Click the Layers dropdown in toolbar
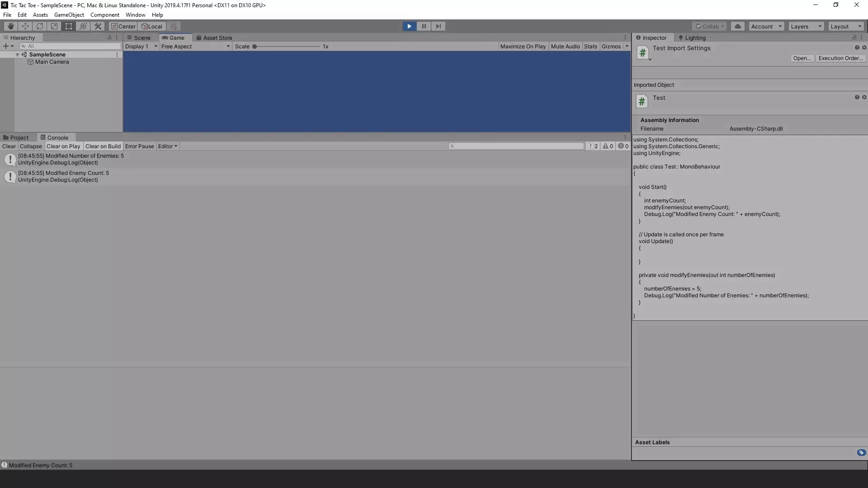 click(806, 26)
